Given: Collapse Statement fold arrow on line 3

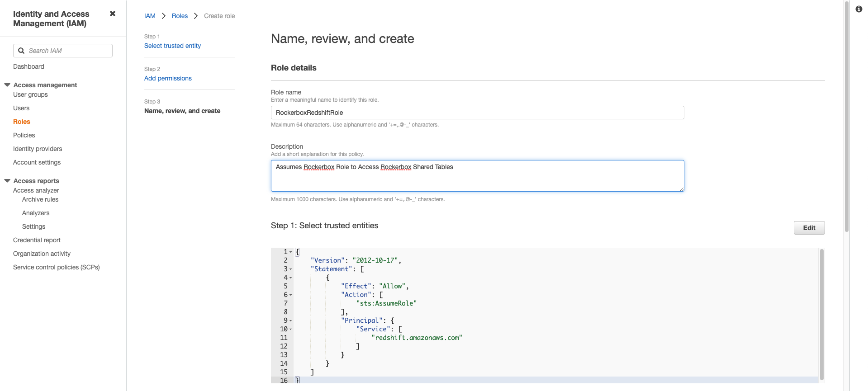Looking at the screenshot, I should (290, 269).
